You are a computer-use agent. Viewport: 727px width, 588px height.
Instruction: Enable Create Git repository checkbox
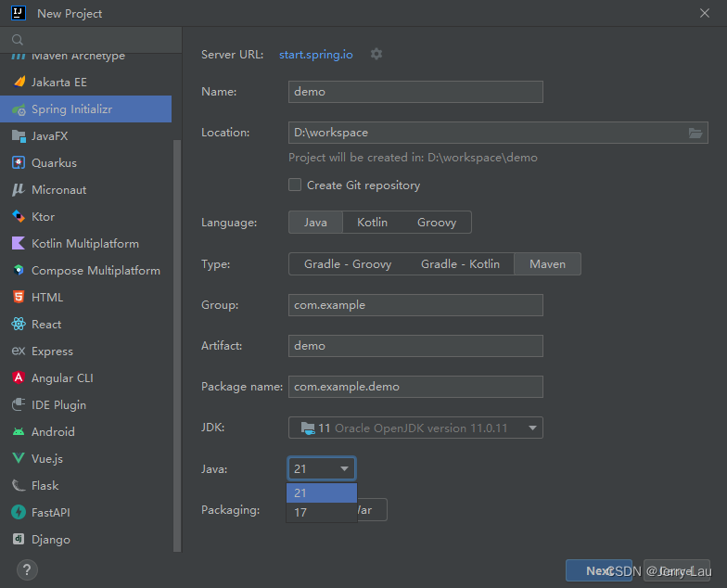[x=295, y=185]
